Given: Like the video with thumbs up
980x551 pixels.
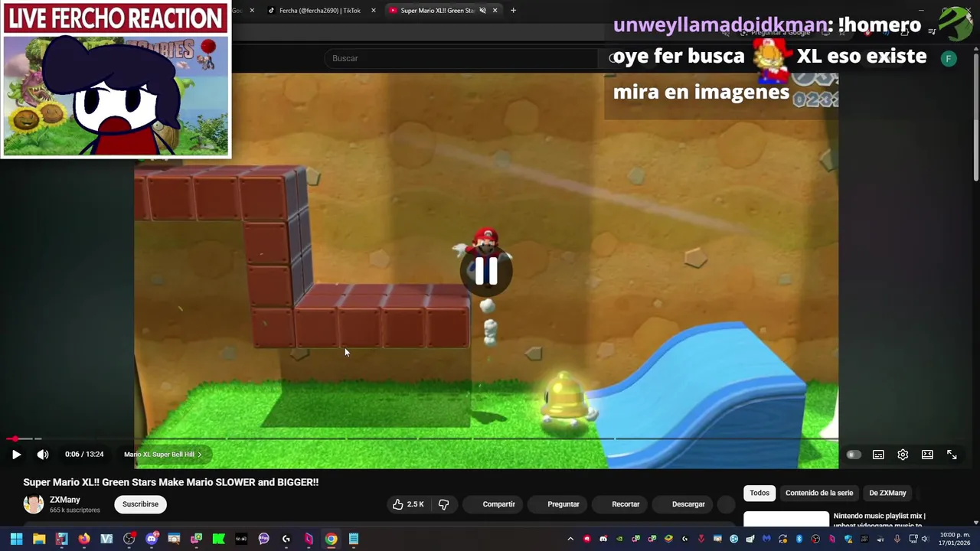Looking at the screenshot, I should (x=408, y=504).
